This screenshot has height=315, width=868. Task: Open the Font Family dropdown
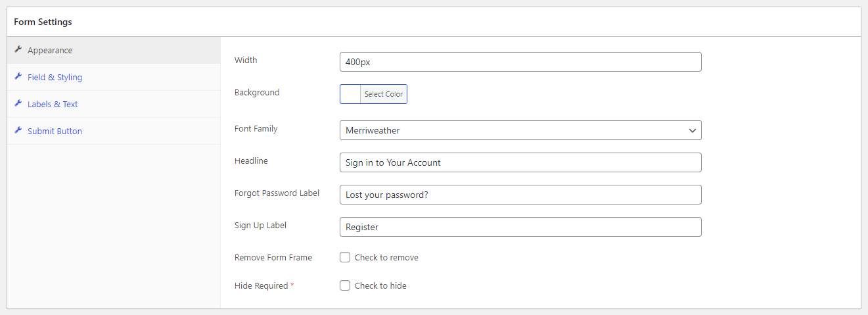tap(520, 130)
